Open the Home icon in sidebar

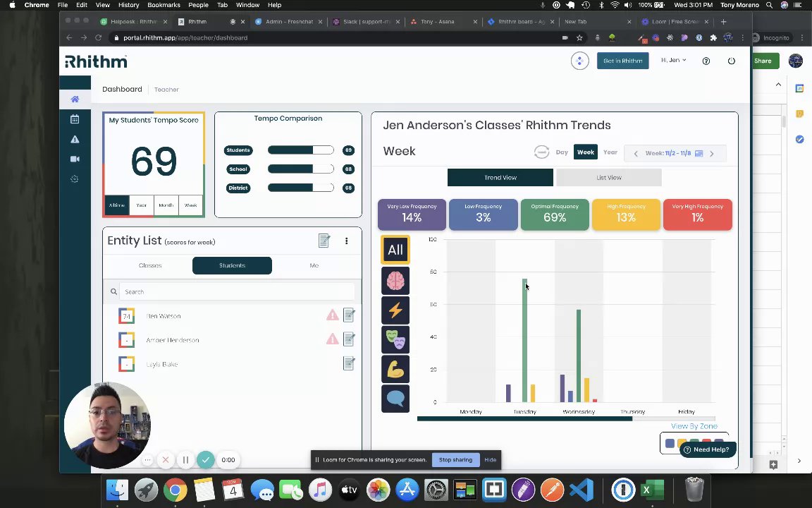(x=75, y=99)
